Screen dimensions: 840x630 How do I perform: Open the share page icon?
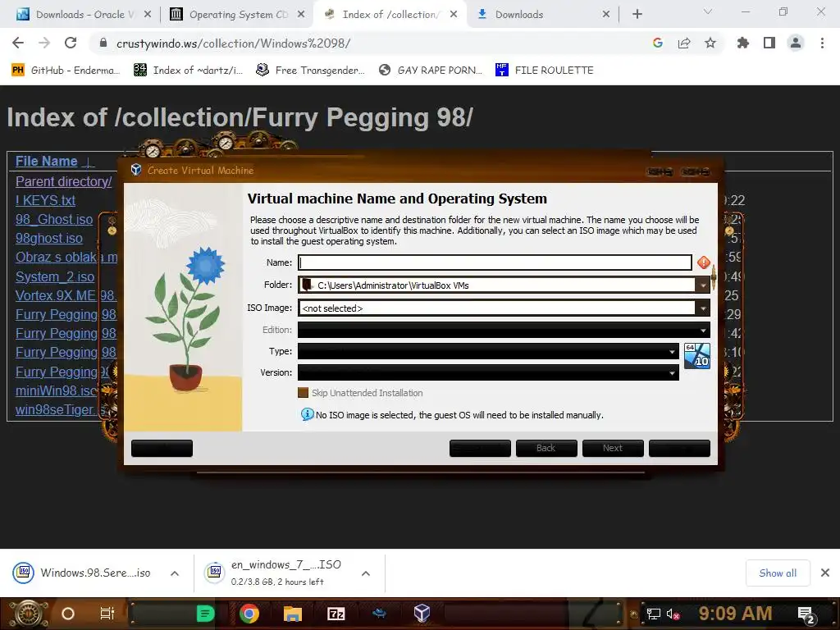click(x=684, y=43)
